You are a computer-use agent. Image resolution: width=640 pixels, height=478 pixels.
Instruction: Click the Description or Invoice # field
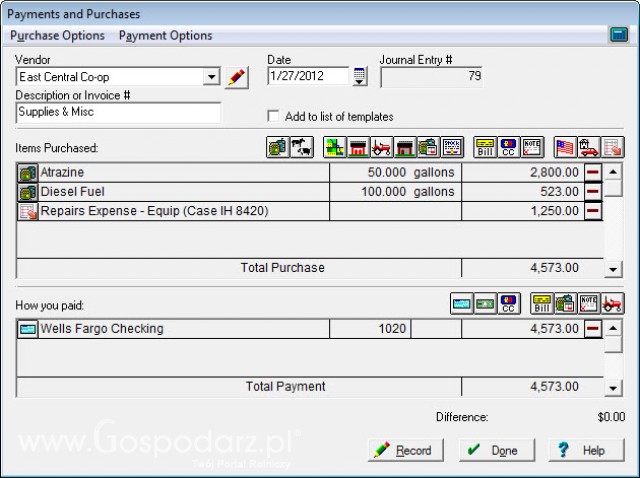pos(118,112)
